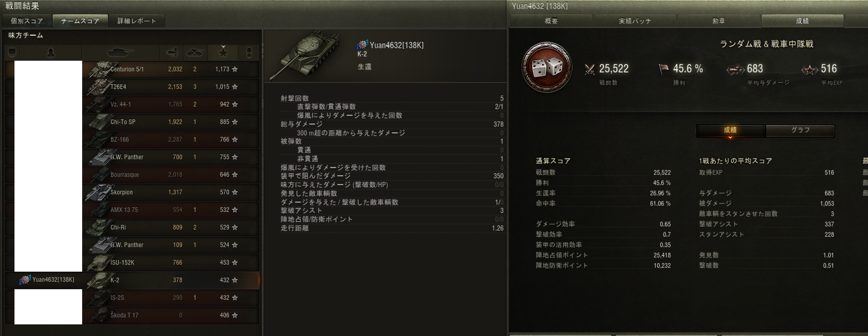Sort by medals column icon
Screen dimensions: 868x336
point(249,52)
